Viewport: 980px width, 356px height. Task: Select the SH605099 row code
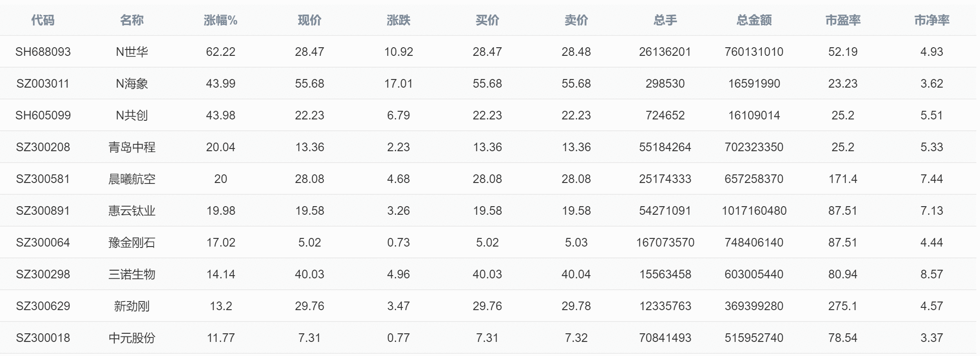pos(43,115)
